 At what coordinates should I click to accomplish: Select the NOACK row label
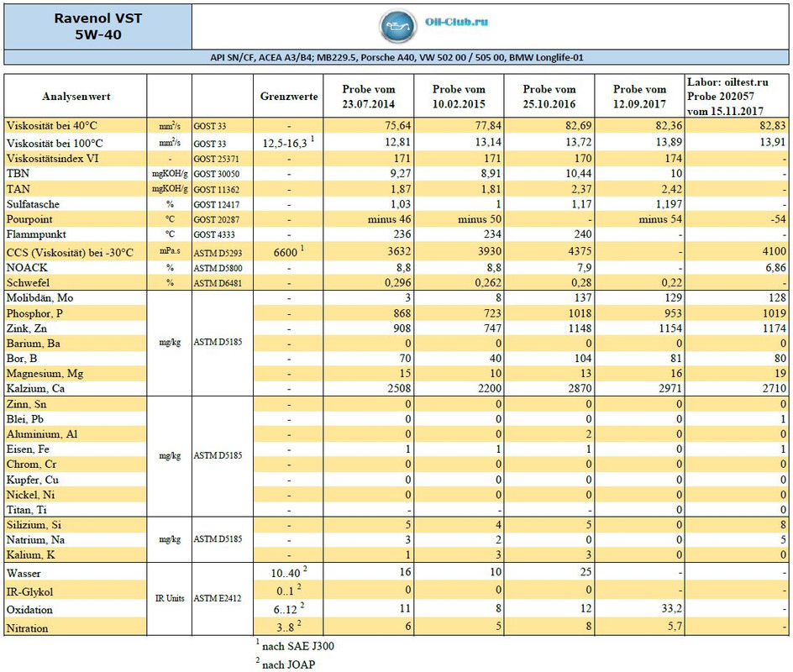[26, 267]
